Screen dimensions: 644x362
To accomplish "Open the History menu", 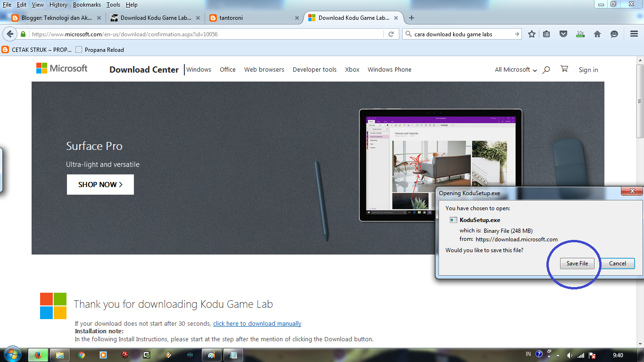I will (x=58, y=5).
